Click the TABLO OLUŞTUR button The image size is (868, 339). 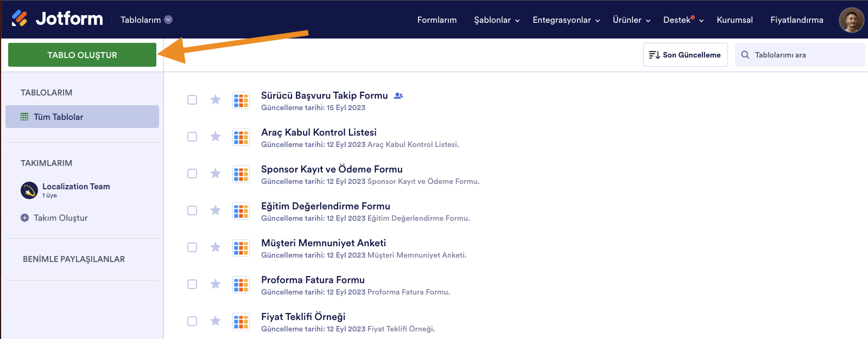82,55
